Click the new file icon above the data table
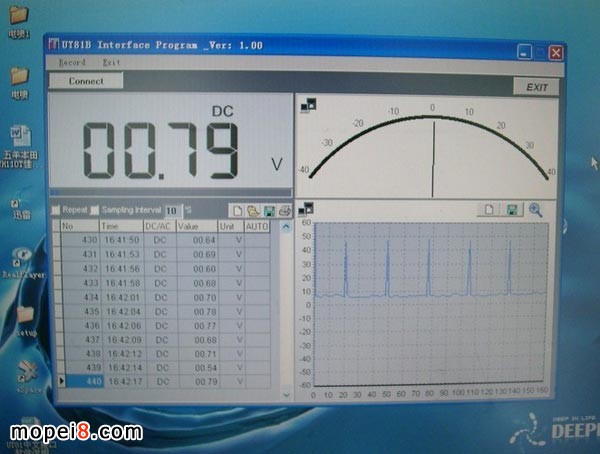600x454 pixels. [238, 211]
